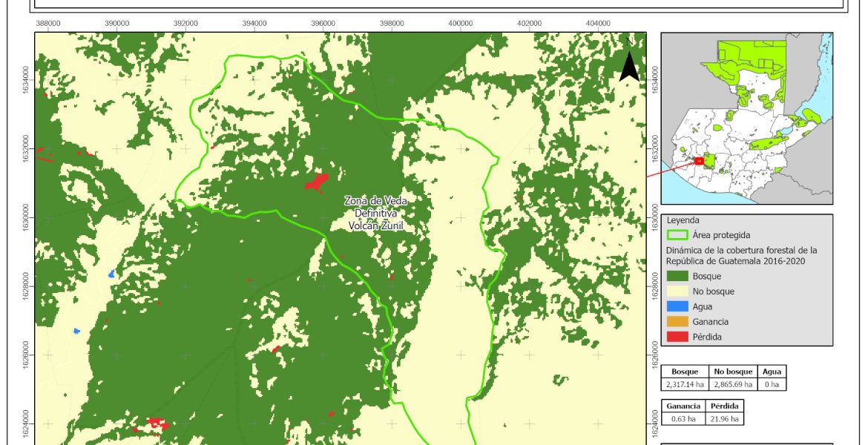Click the Pérdida red legend swatch
This screenshot has height=445, width=868.
[x=677, y=337]
